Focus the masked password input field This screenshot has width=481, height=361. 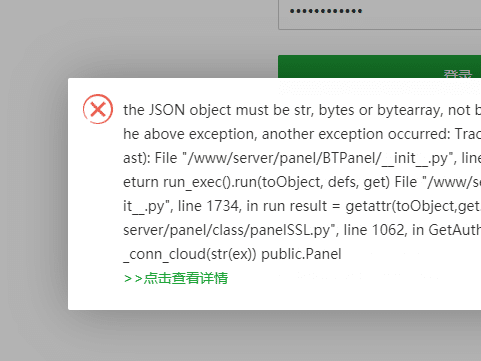tap(380, 13)
